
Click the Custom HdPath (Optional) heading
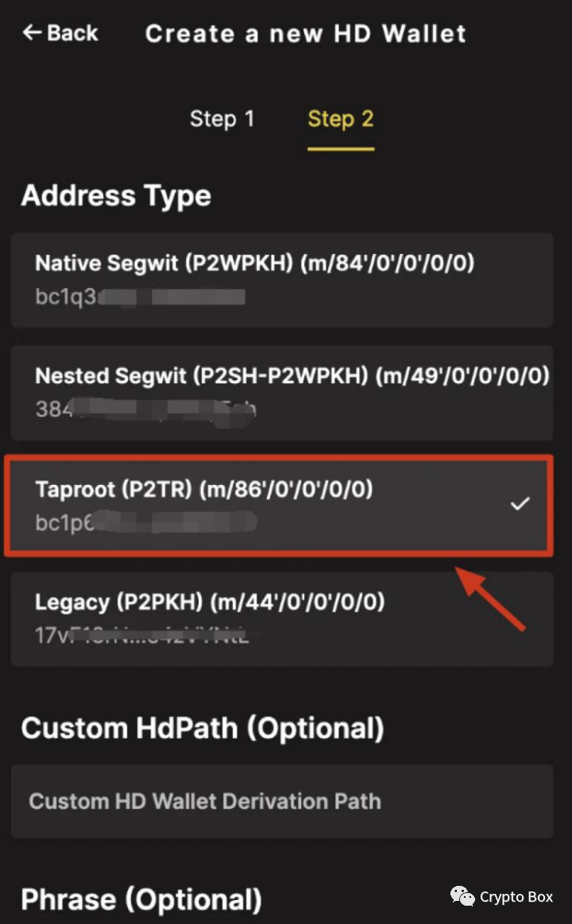pos(203,729)
